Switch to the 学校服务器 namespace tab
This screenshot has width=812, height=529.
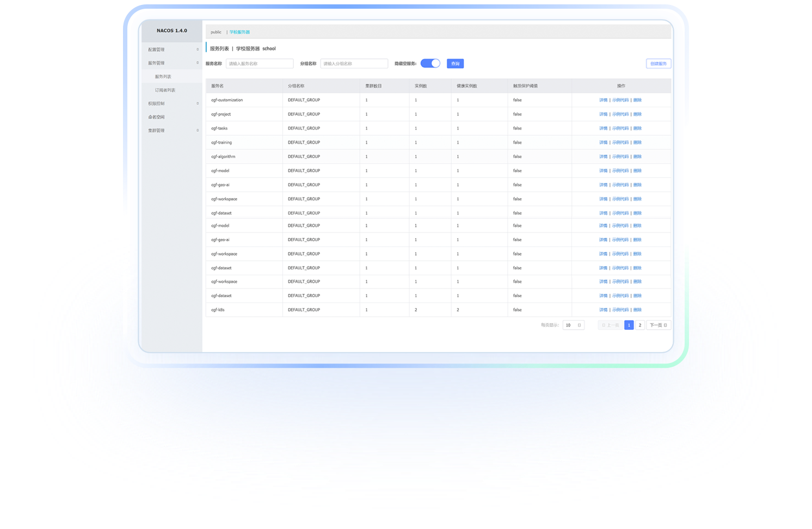239,32
